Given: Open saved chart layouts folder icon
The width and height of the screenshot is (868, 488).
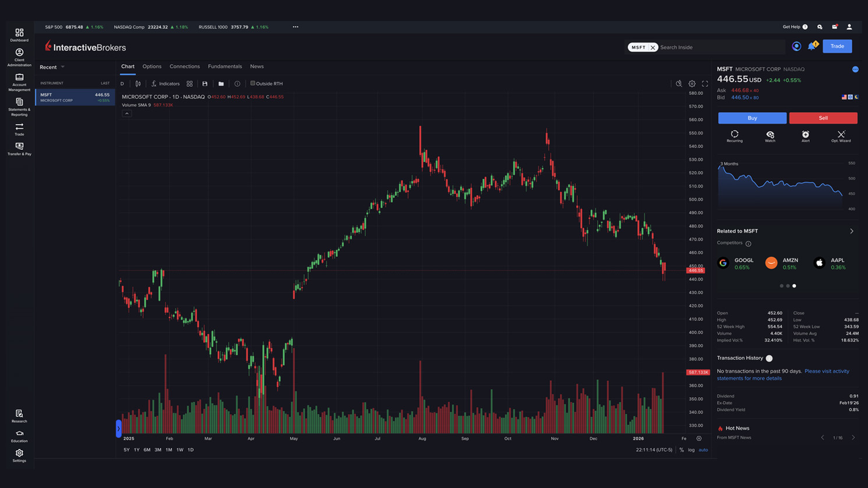Looking at the screenshot, I should pos(221,83).
